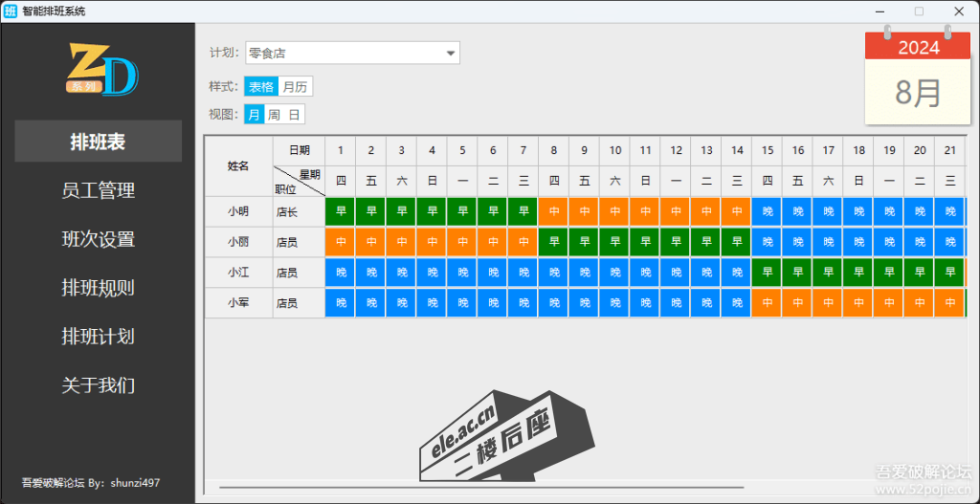Select the 日 day view
The image size is (980, 504).
294,115
